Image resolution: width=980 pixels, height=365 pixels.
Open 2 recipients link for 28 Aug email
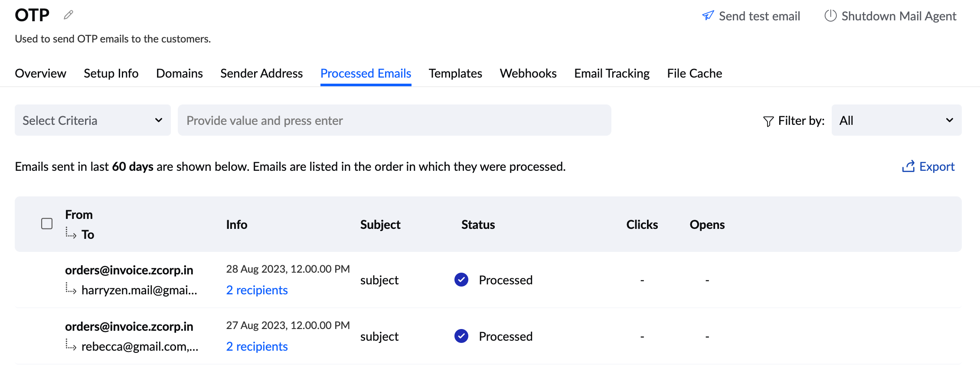pyautogui.click(x=257, y=290)
